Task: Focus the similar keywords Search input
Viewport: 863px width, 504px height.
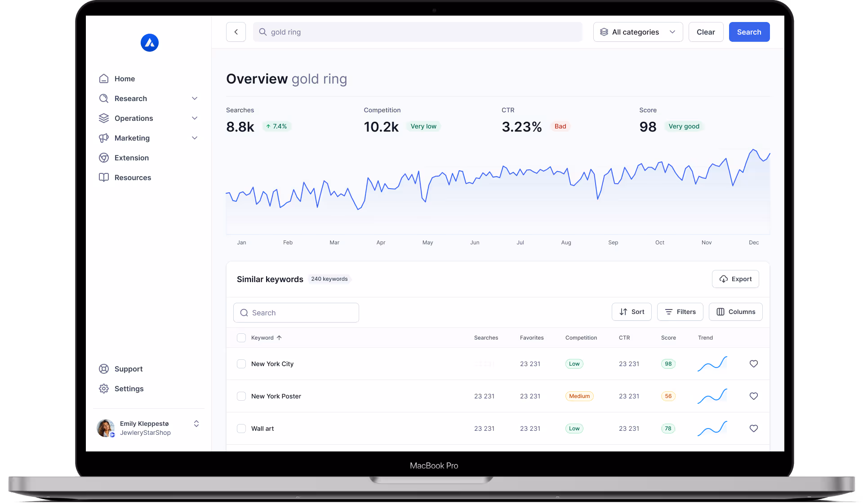Action: [296, 313]
